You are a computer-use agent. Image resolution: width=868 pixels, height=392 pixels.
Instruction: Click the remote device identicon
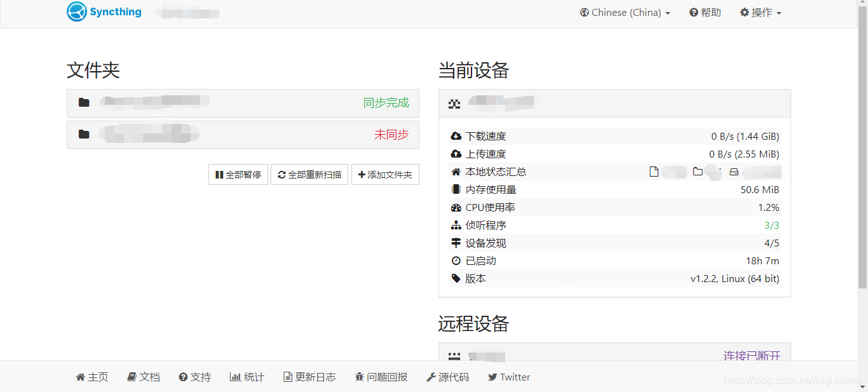click(x=454, y=356)
